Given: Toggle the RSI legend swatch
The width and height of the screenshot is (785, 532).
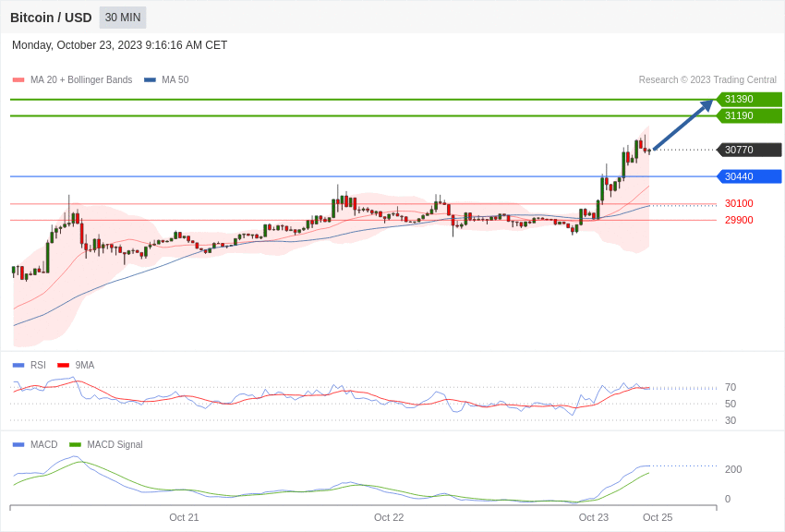Looking at the screenshot, I should (x=18, y=366).
